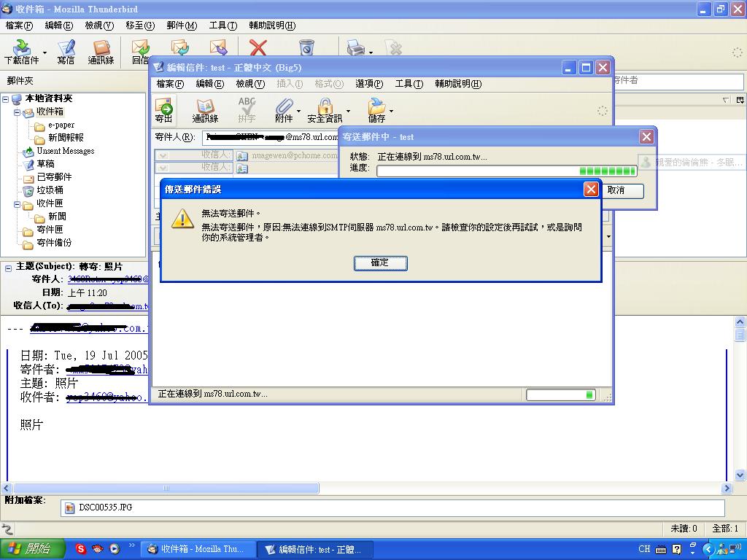Click the 寄出 send icon in compose toolbar

click(x=163, y=109)
